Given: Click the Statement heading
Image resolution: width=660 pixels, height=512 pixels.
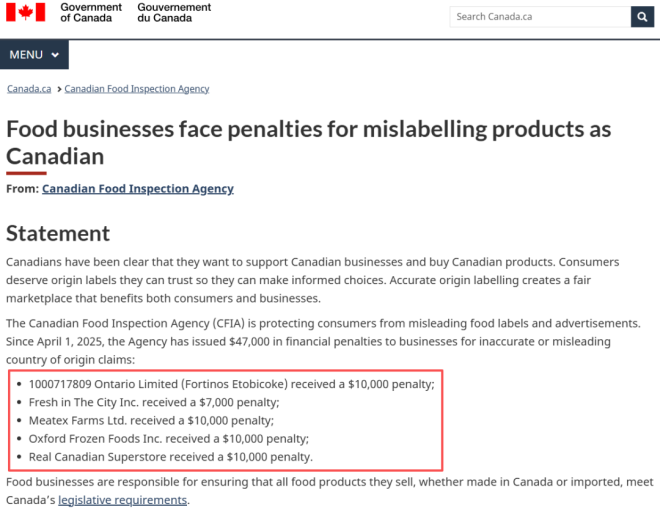Looking at the screenshot, I should click(x=58, y=233).
